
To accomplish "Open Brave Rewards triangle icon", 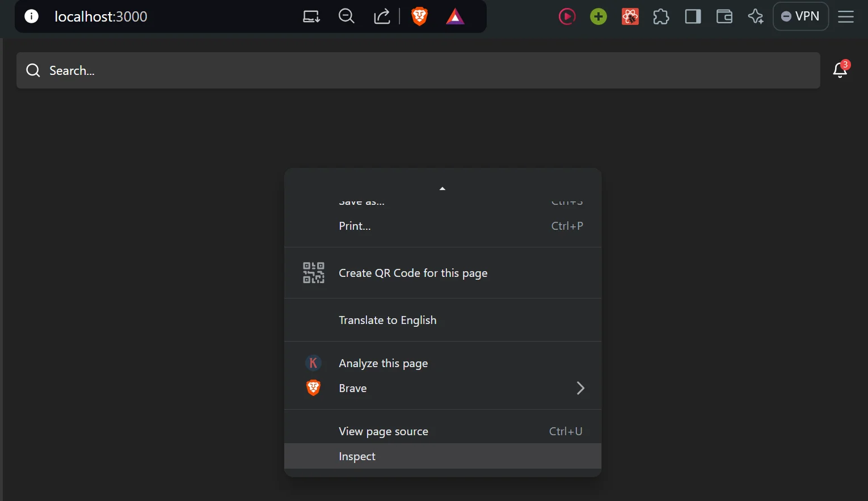I will point(455,16).
